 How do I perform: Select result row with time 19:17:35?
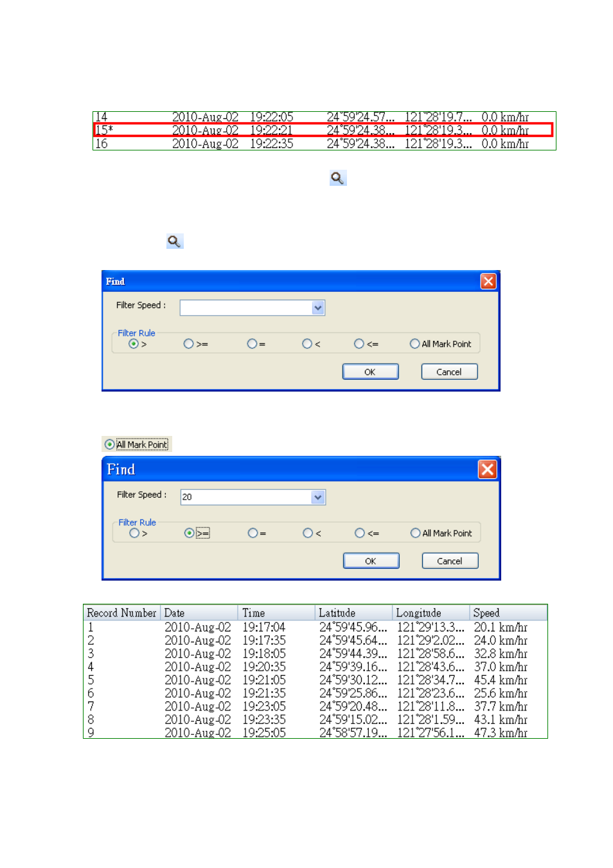315,640
